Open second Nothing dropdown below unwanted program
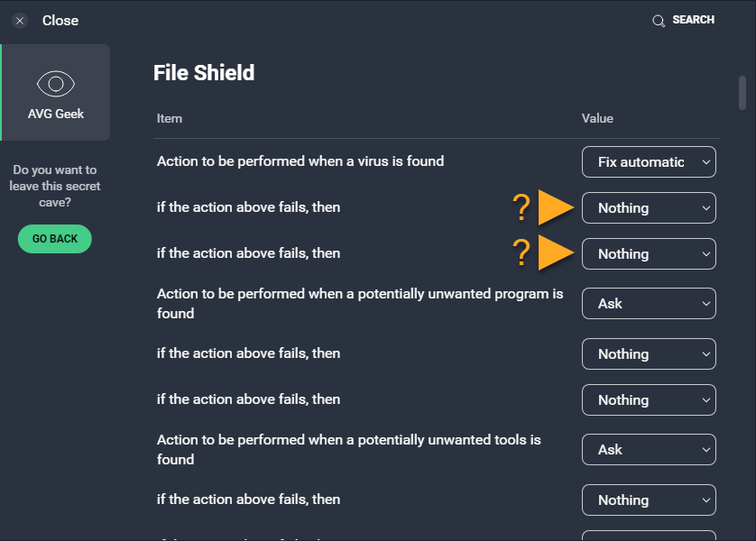Screen dimensions: 756x541 649,400
